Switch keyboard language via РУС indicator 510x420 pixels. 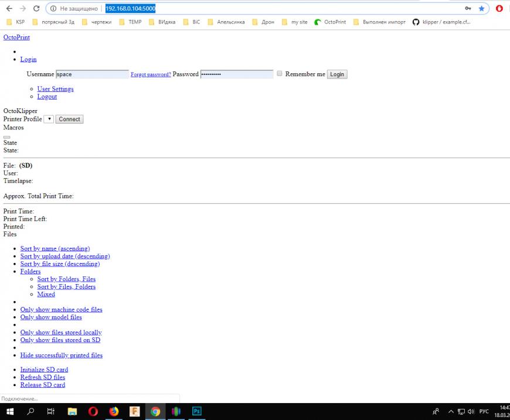484,412
